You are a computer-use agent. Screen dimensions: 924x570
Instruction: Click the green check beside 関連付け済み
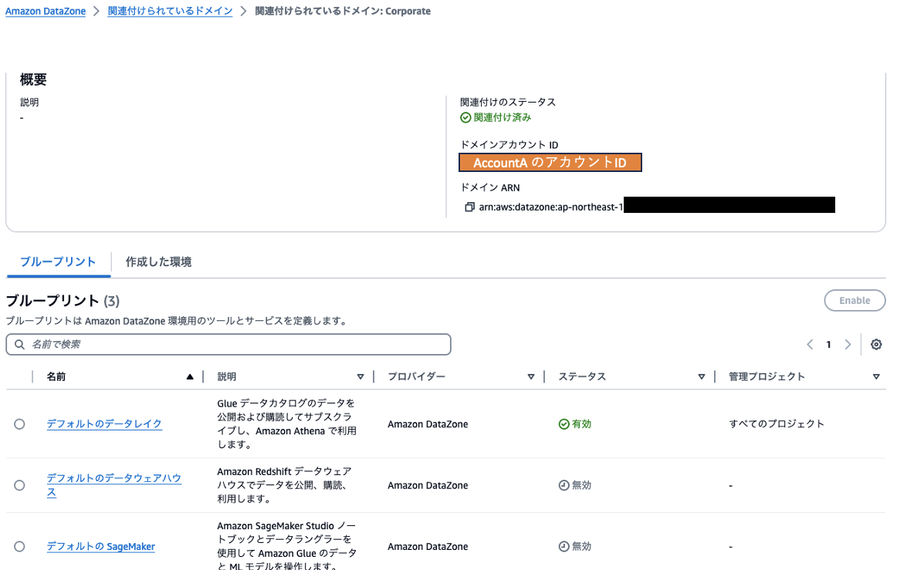[x=465, y=117]
